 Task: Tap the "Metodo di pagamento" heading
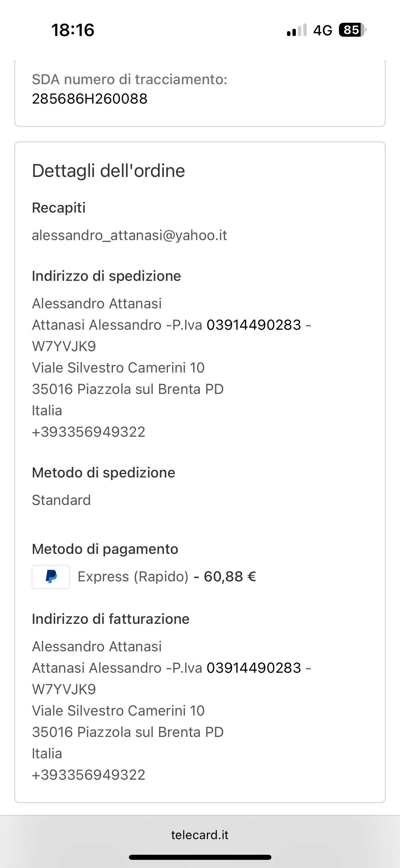tap(105, 549)
